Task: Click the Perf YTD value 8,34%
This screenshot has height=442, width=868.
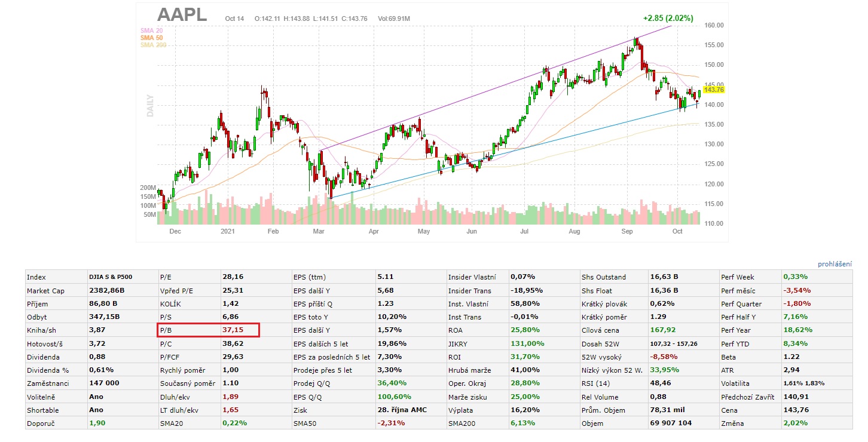Action: pos(795,343)
